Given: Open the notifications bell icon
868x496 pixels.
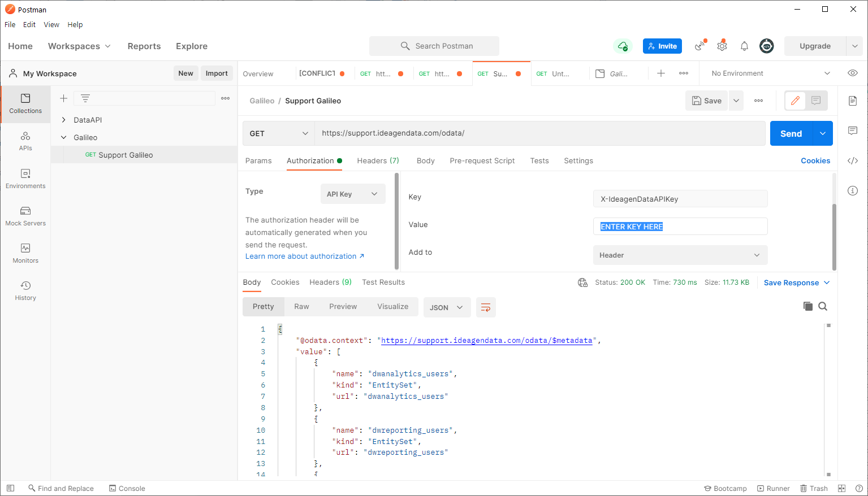Looking at the screenshot, I should [x=744, y=46].
